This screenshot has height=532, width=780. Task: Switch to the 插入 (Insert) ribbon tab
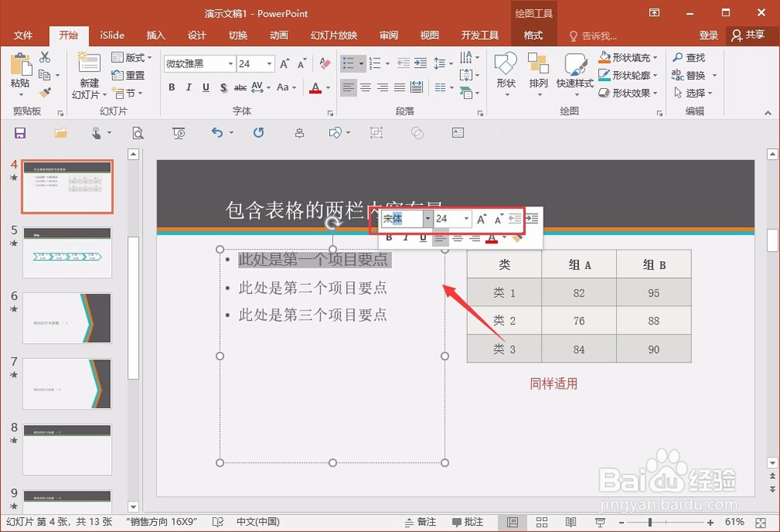tap(155, 35)
